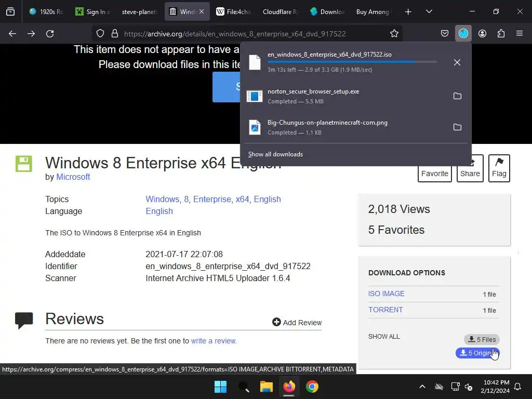Show Big-Chungus png file in folder

click(457, 127)
